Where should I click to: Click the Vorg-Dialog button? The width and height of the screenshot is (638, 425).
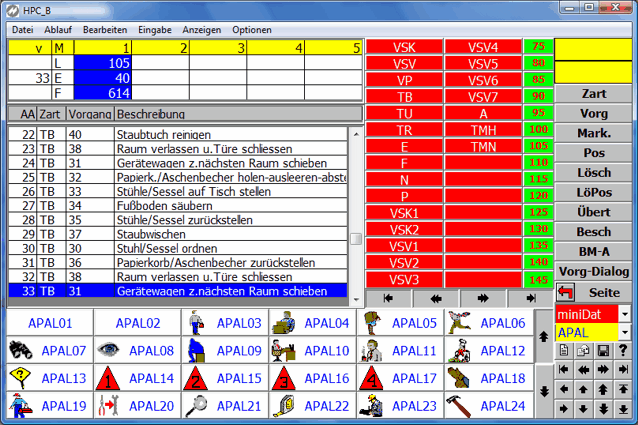pos(594,269)
